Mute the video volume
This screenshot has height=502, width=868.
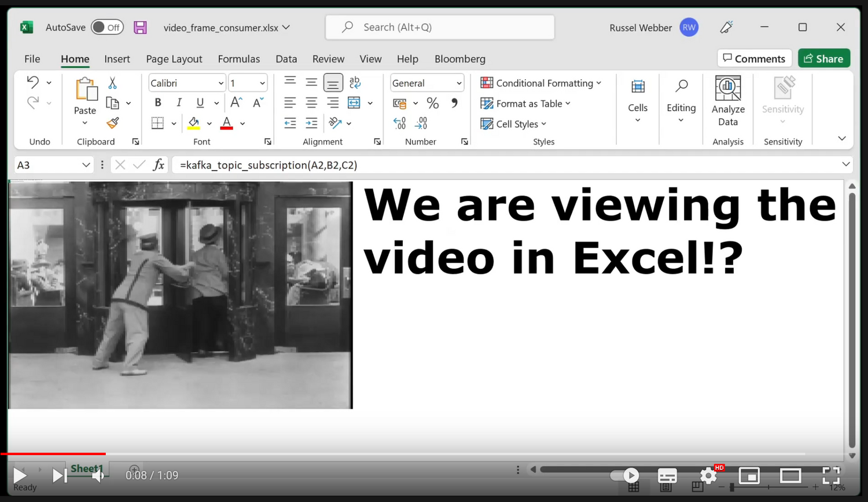point(98,475)
